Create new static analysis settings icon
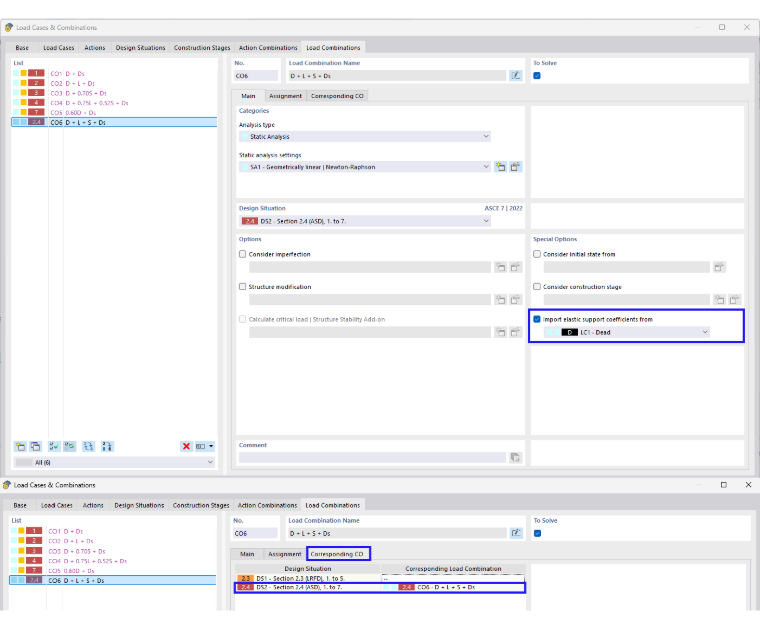 click(x=501, y=167)
